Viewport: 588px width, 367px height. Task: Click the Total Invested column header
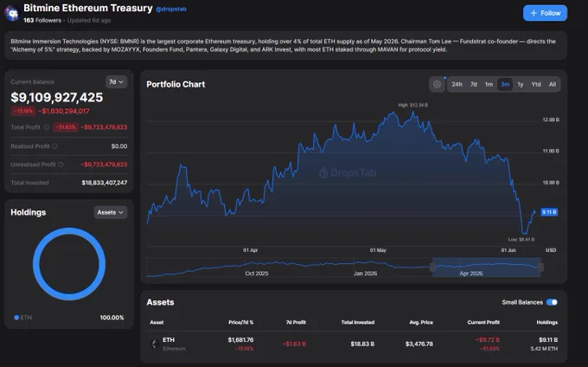(358, 322)
